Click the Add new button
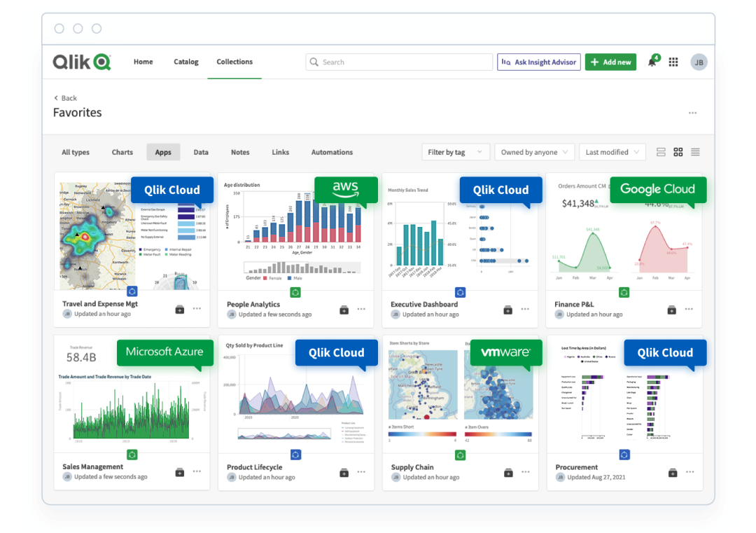The height and width of the screenshot is (533, 756). (x=610, y=62)
